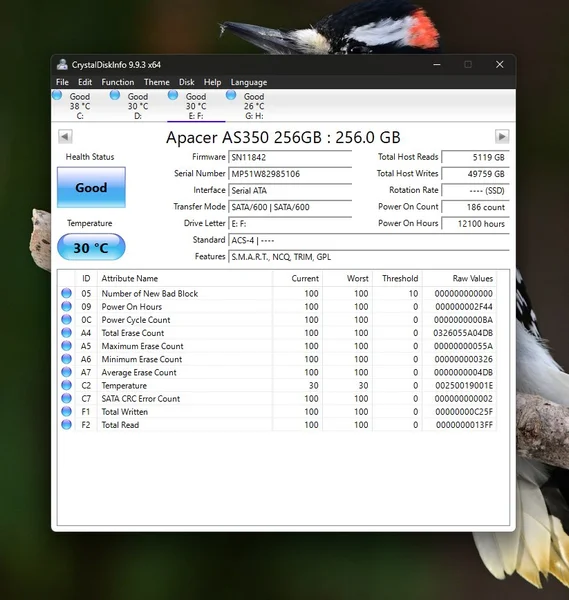Click the status orb for Power On Hours attribute

(67, 306)
